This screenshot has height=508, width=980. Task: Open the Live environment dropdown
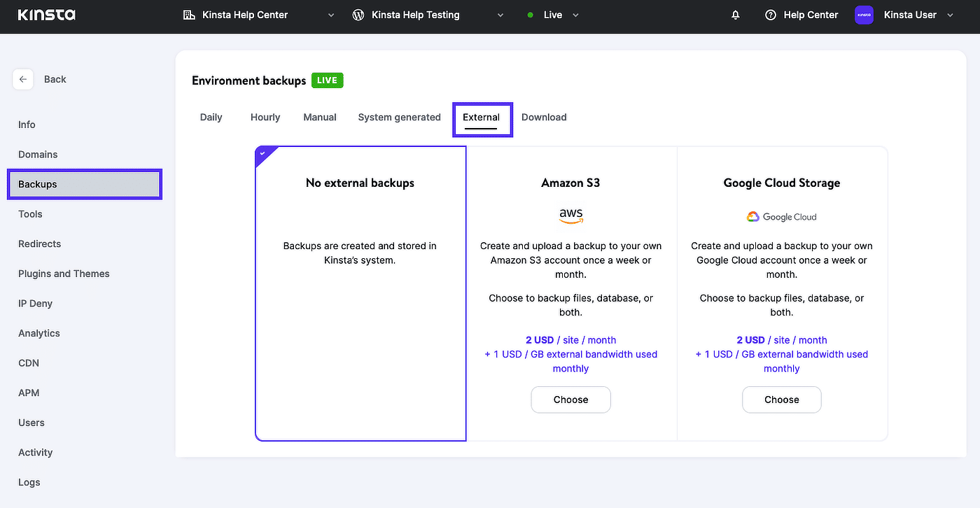[x=575, y=15]
